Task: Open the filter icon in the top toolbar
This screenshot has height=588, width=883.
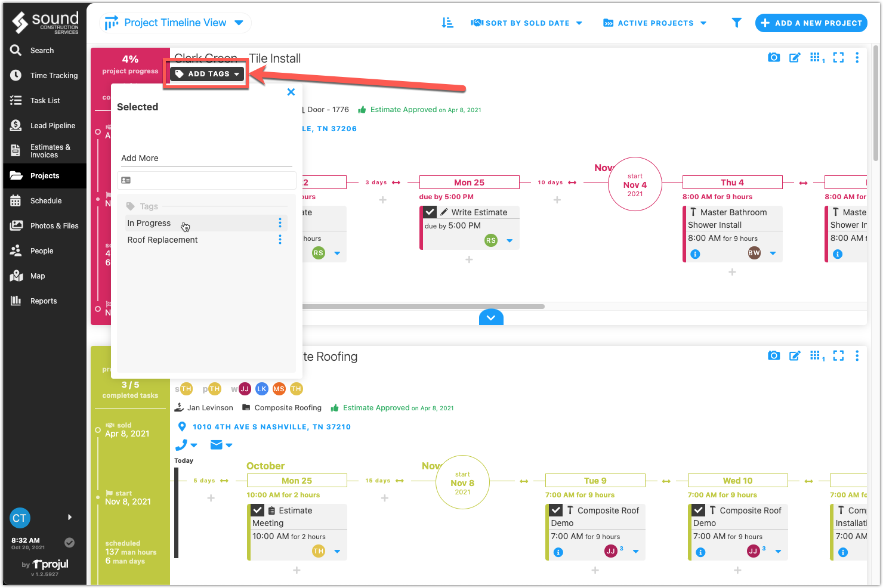Action: 737,22
